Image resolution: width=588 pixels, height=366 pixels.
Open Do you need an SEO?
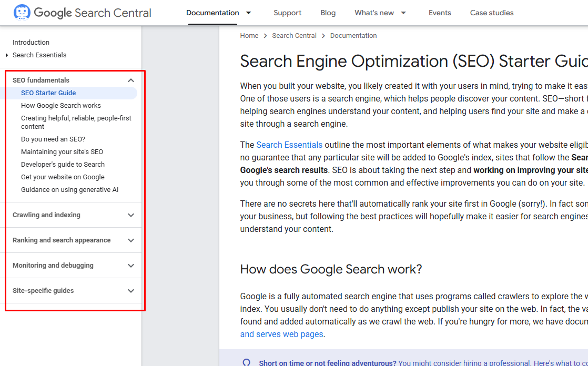click(x=53, y=139)
